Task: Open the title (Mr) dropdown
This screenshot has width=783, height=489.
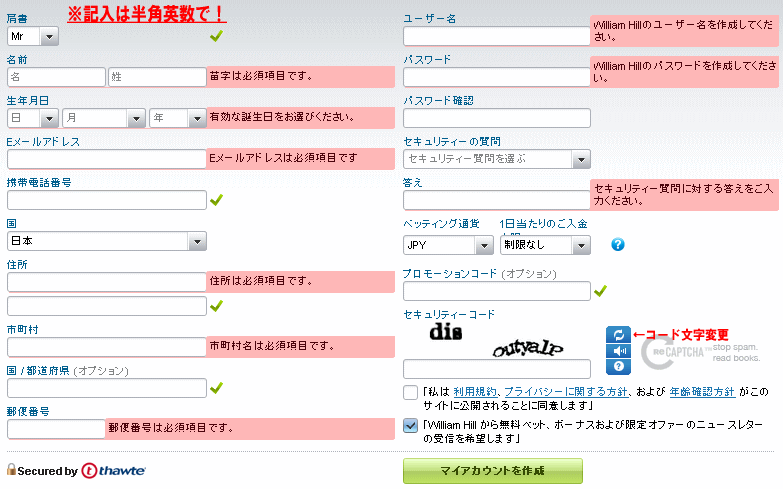Action: coord(33,36)
